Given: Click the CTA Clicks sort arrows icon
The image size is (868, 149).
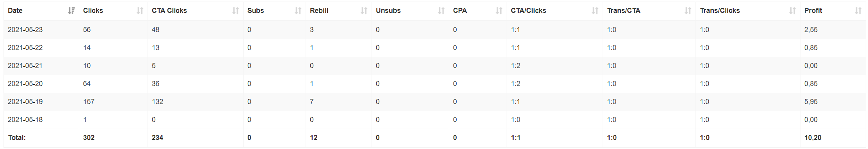Looking at the screenshot, I should [x=235, y=11].
